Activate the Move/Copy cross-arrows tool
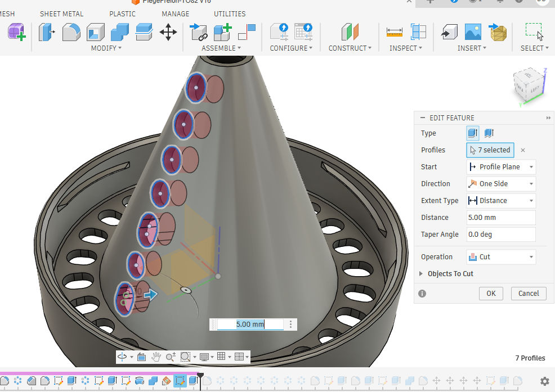 tap(168, 32)
